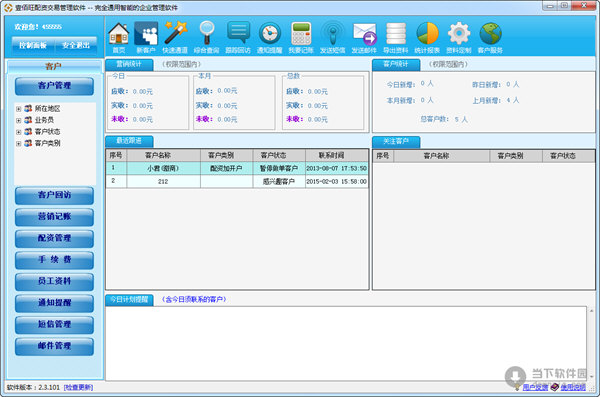This screenshot has height=397, width=600.
Task: Click the 资料定制 gear icon
Action: pos(459,38)
